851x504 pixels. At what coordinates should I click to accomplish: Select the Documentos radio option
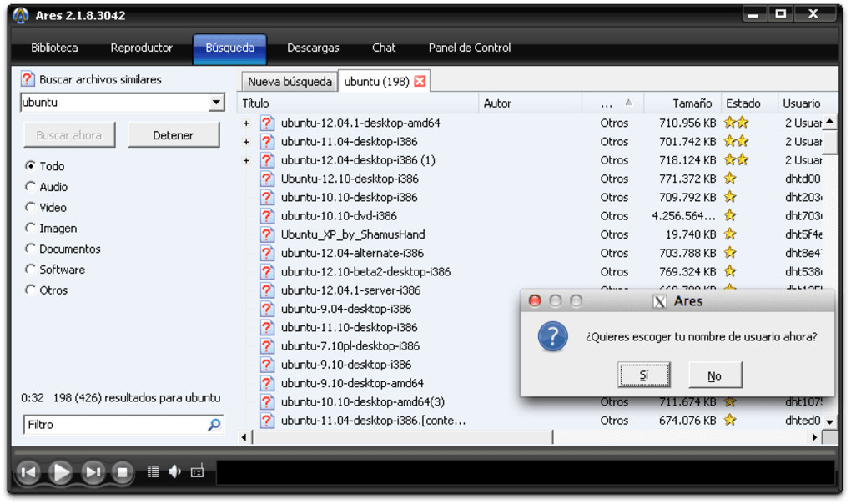point(30,249)
